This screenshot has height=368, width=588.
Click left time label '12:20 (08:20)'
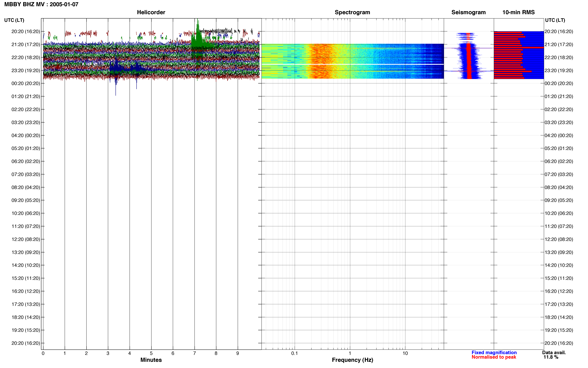pyautogui.click(x=26, y=239)
